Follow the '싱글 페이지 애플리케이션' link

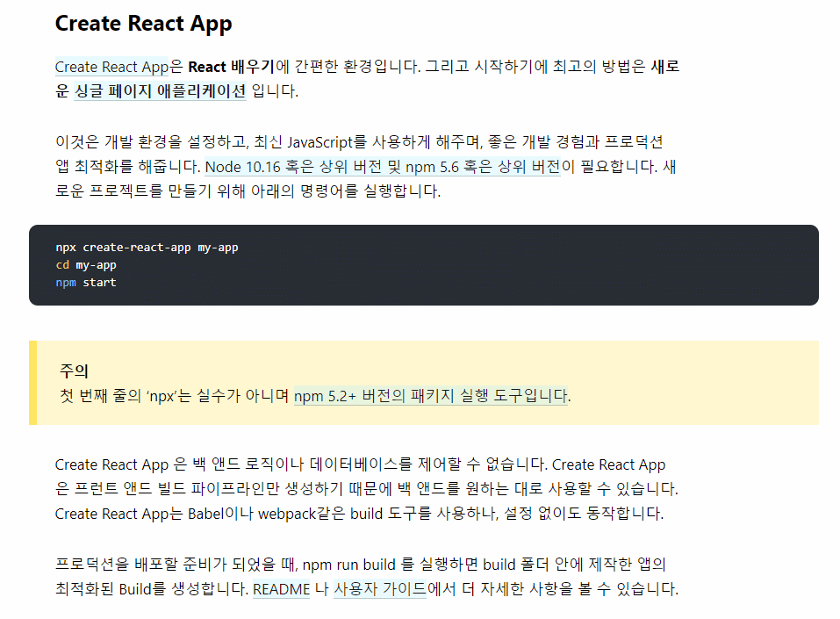click(160, 91)
